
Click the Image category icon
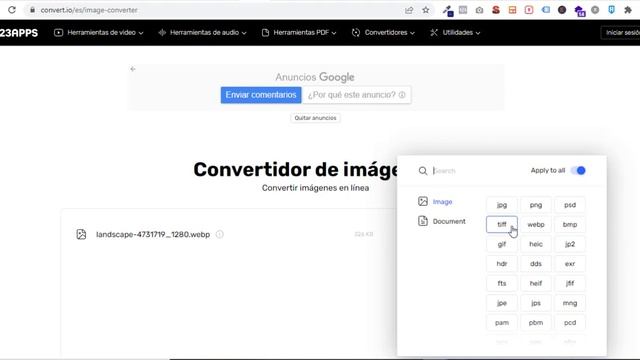pyautogui.click(x=423, y=201)
